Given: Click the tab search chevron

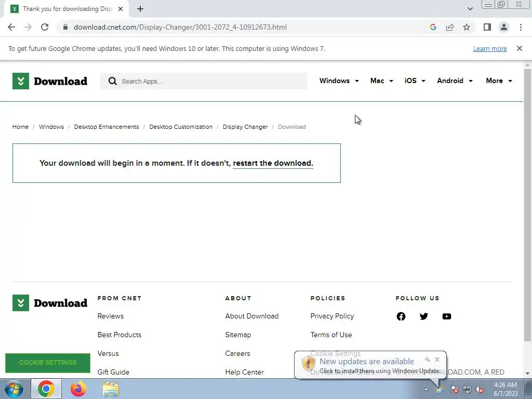Looking at the screenshot, I should [470, 9].
